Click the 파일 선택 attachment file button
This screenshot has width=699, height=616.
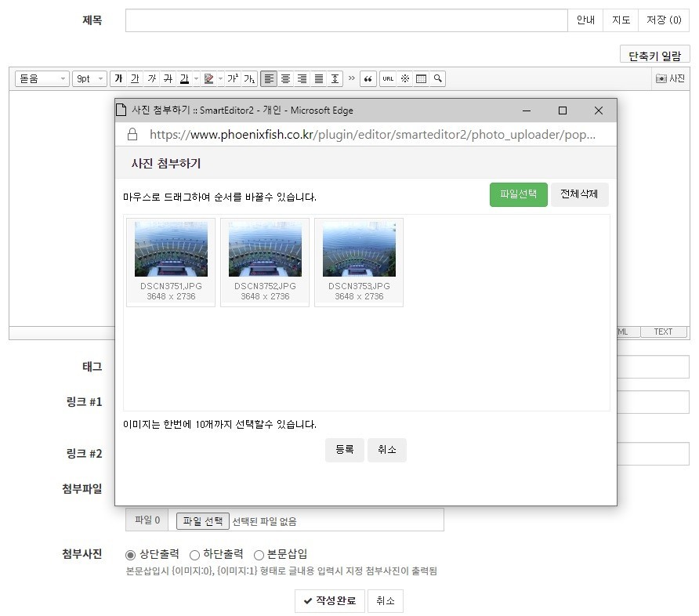(x=203, y=520)
